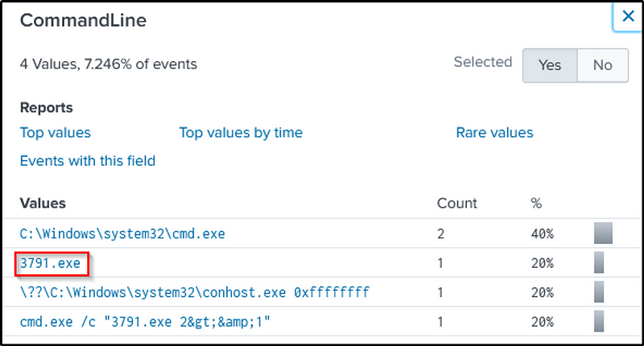The height and width of the screenshot is (346, 644).
Task: Show Events with this field
Action: (88, 161)
